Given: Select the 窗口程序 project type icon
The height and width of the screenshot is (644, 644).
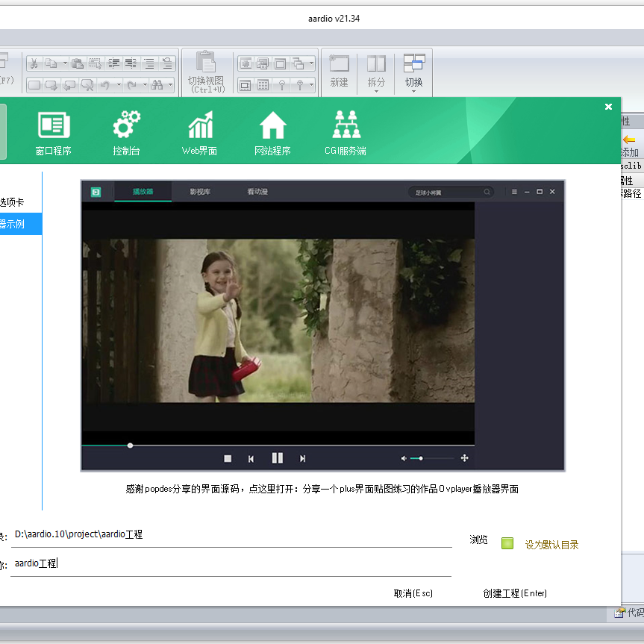Looking at the screenshot, I should (53, 125).
